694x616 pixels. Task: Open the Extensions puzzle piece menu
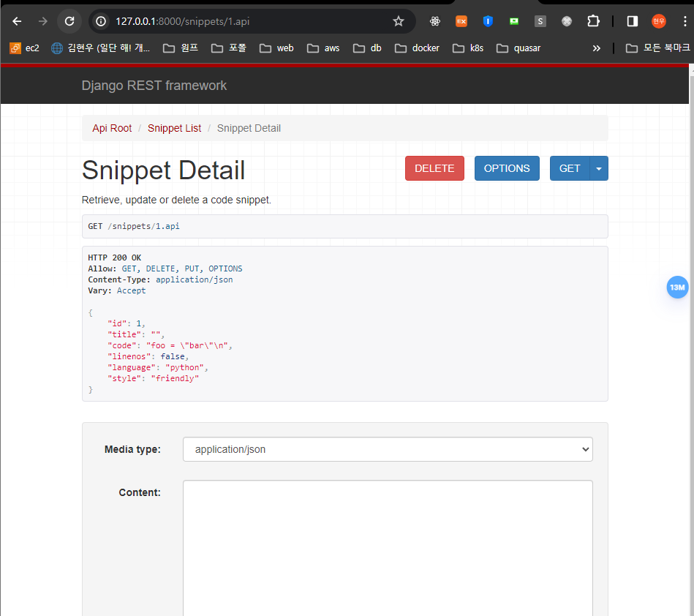[593, 21]
